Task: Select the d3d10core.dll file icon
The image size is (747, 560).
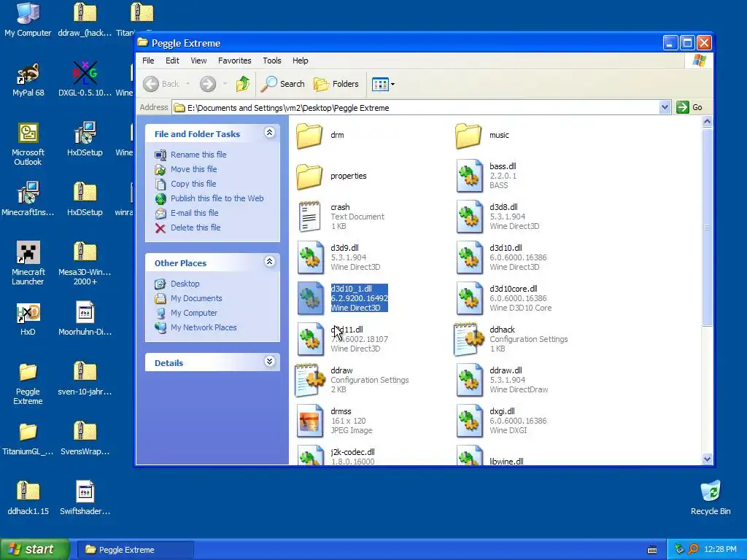Action: pos(469,298)
